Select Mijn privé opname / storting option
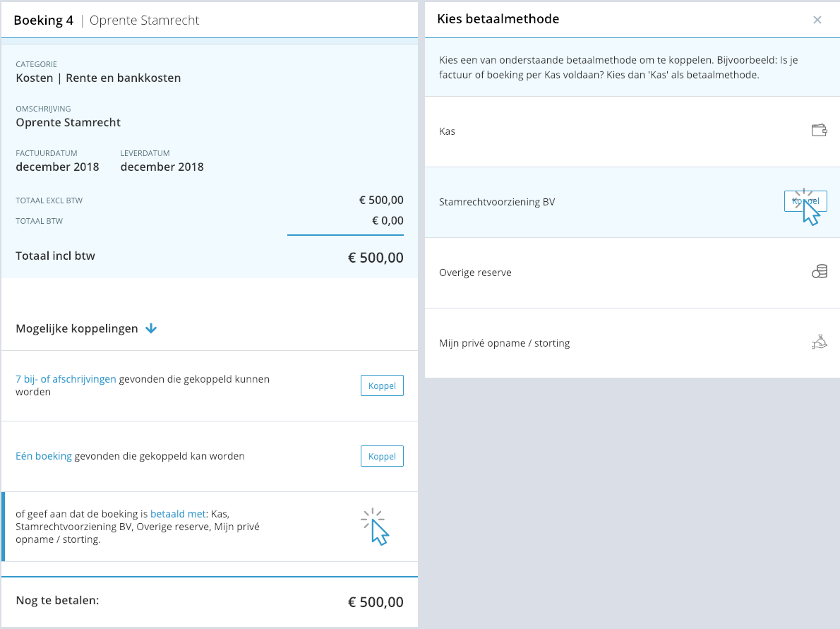Viewport: 840px width, 629px height. (632, 343)
